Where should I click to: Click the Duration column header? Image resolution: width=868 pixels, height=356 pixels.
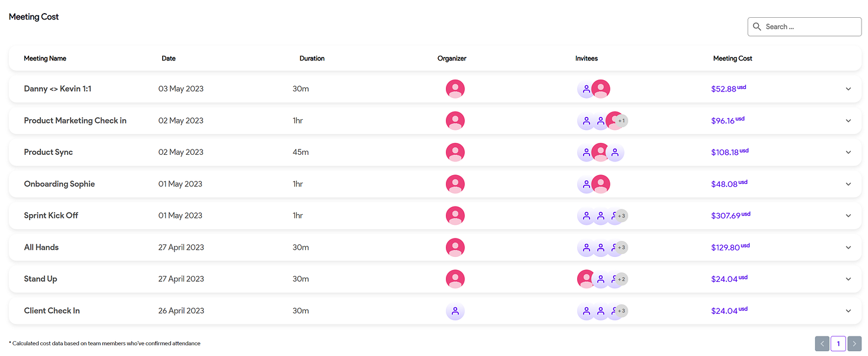click(x=312, y=59)
